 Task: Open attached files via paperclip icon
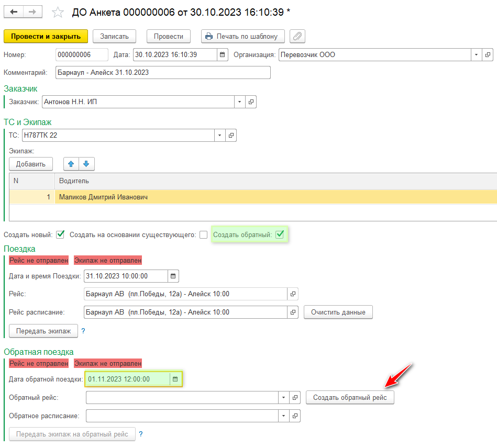[x=297, y=36]
